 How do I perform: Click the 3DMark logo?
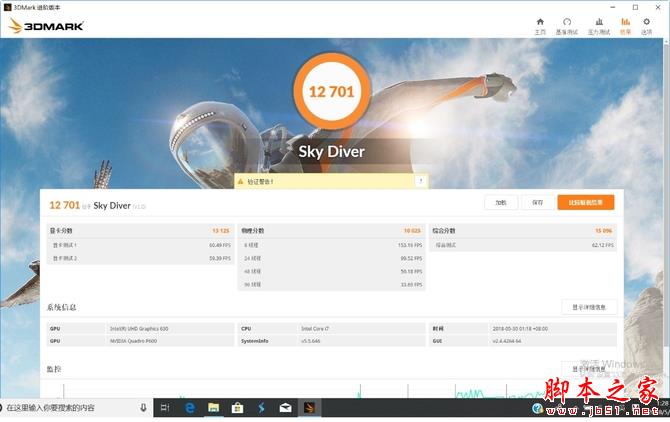(x=46, y=26)
